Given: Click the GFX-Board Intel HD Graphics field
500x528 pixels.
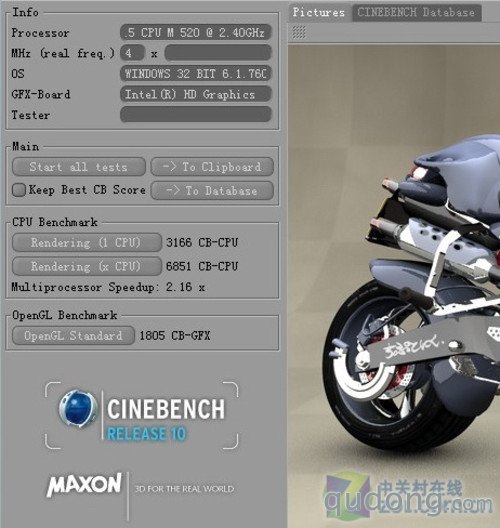Looking at the screenshot, I should point(196,94).
